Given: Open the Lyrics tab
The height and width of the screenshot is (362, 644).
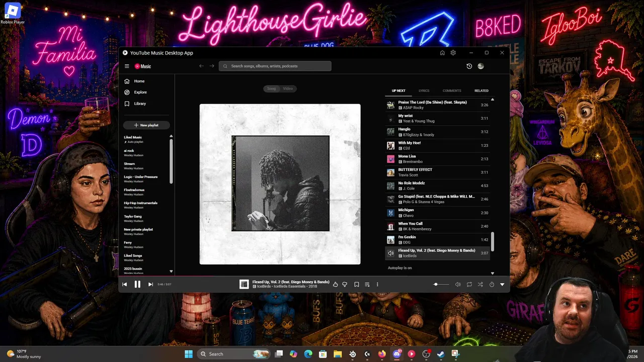Looking at the screenshot, I should pos(424,90).
